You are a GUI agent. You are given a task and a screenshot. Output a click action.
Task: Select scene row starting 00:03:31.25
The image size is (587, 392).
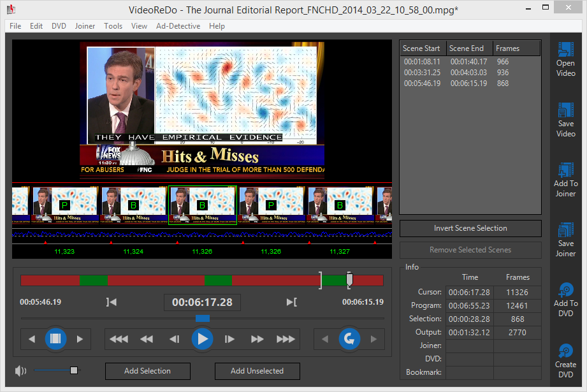coord(470,72)
